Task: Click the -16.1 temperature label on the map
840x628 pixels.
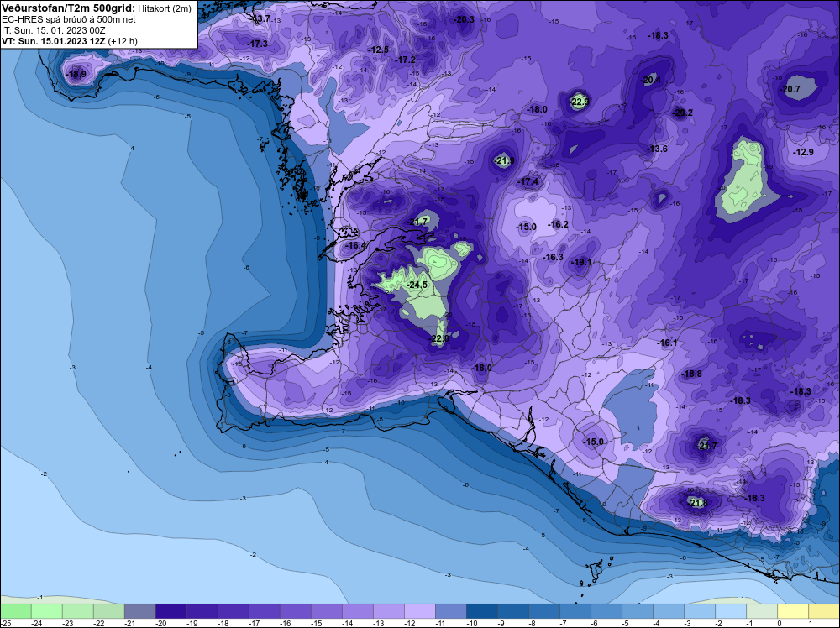Action: [x=668, y=343]
